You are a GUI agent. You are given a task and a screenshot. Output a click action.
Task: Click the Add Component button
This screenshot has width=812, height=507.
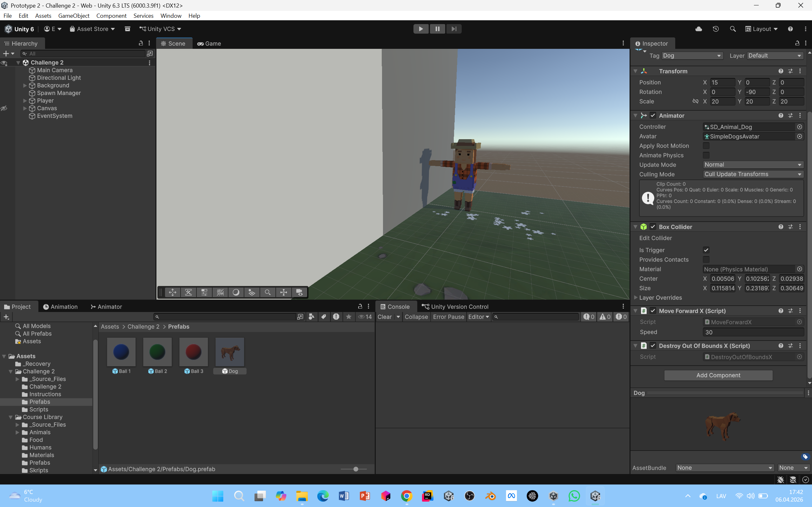click(718, 375)
